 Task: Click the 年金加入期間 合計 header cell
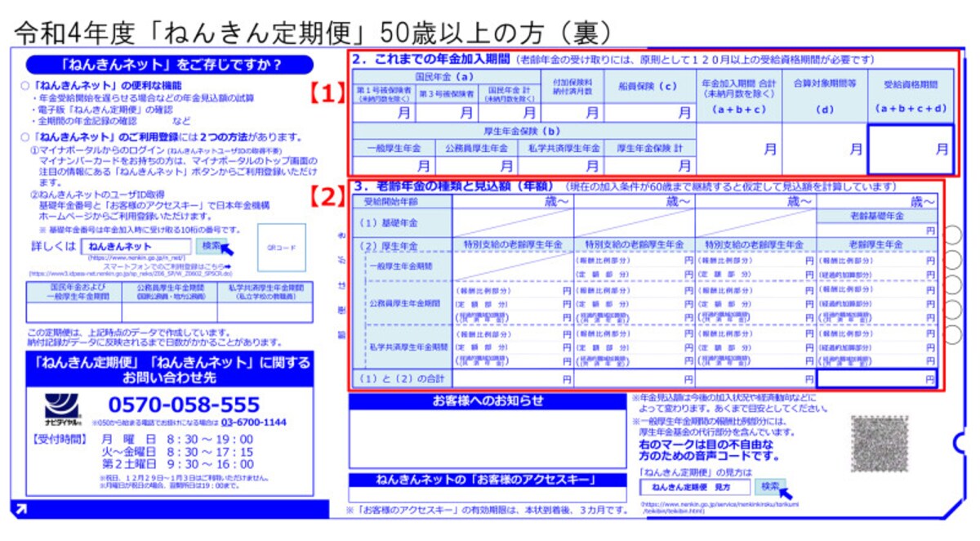click(738, 96)
